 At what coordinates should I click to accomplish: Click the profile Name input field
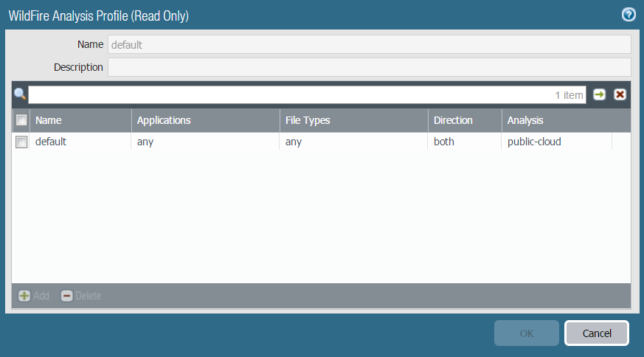coord(370,44)
